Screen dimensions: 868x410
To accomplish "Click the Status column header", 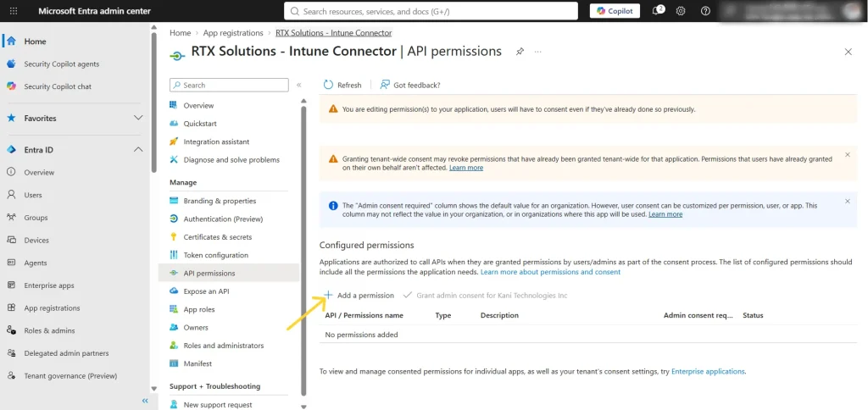I will pyautogui.click(x=753, y=315).
